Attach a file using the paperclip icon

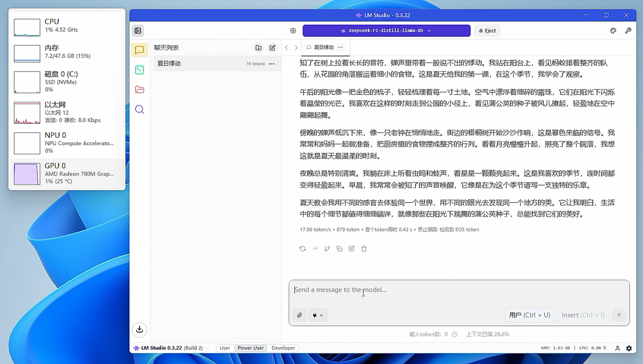[x=299, y=315]
